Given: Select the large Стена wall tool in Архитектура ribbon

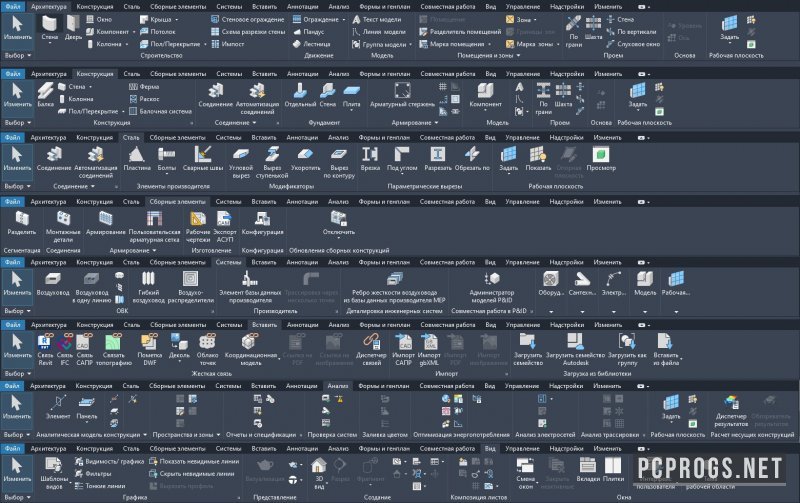Looking at the screenshot, I should 49,28.
